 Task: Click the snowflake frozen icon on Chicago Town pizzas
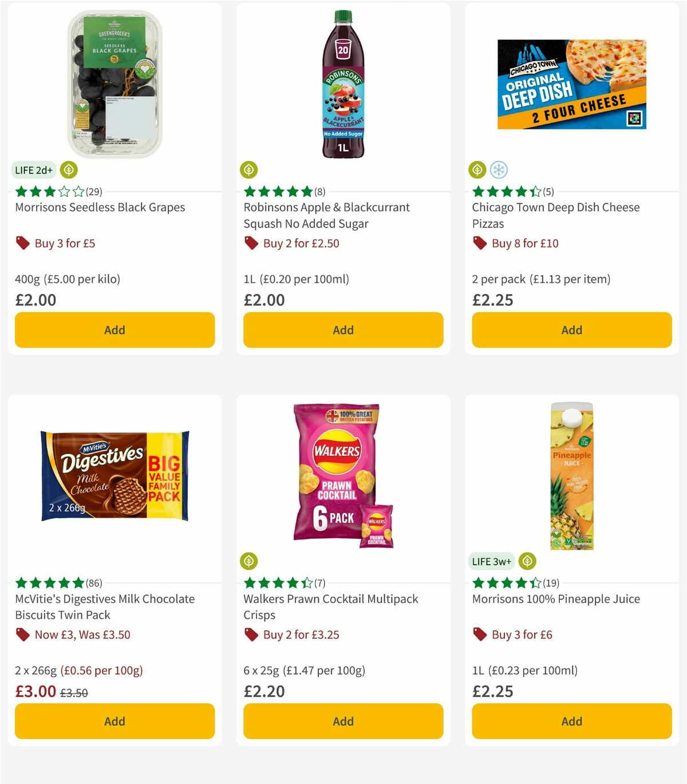(x=499, y=170)
